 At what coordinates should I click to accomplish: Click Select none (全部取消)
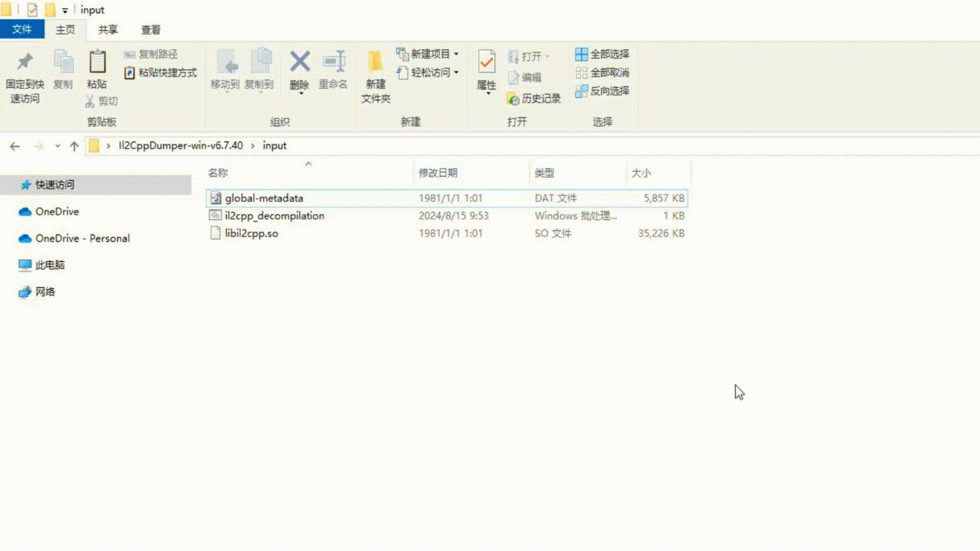point(602,72)
